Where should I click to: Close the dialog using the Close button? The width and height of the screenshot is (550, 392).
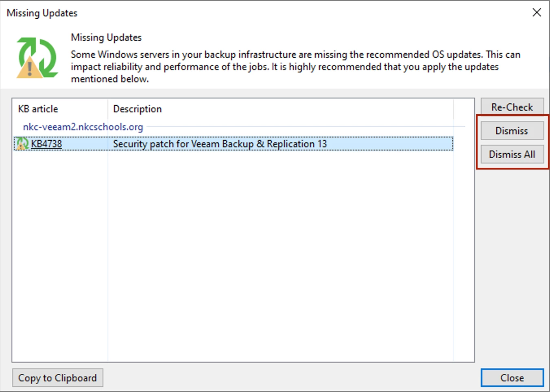[512, 378]
